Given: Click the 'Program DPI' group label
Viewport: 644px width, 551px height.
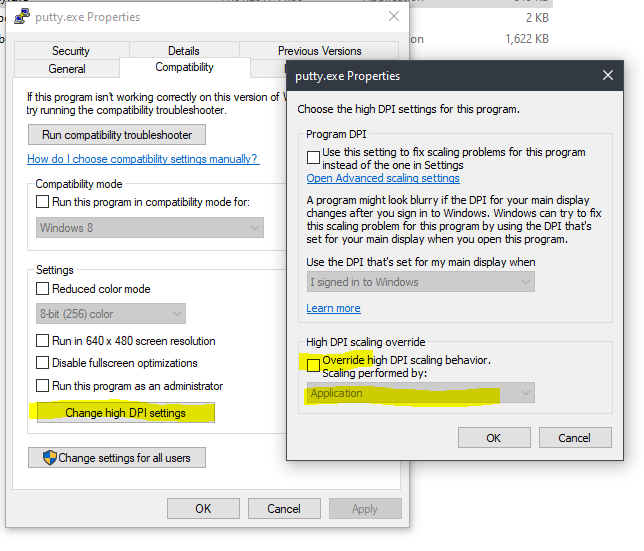Looking at the screenshot, I should pos(336,134).
